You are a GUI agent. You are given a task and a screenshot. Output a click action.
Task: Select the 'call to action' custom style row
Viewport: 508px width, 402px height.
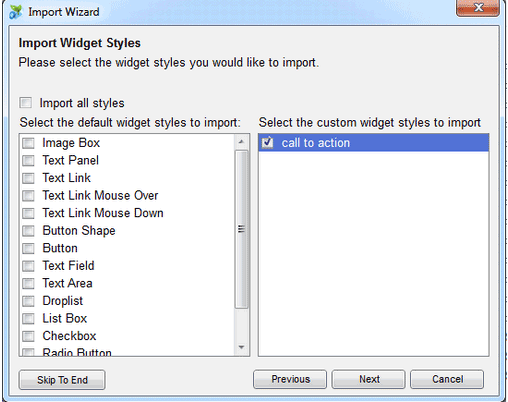[x=374, y=143]
